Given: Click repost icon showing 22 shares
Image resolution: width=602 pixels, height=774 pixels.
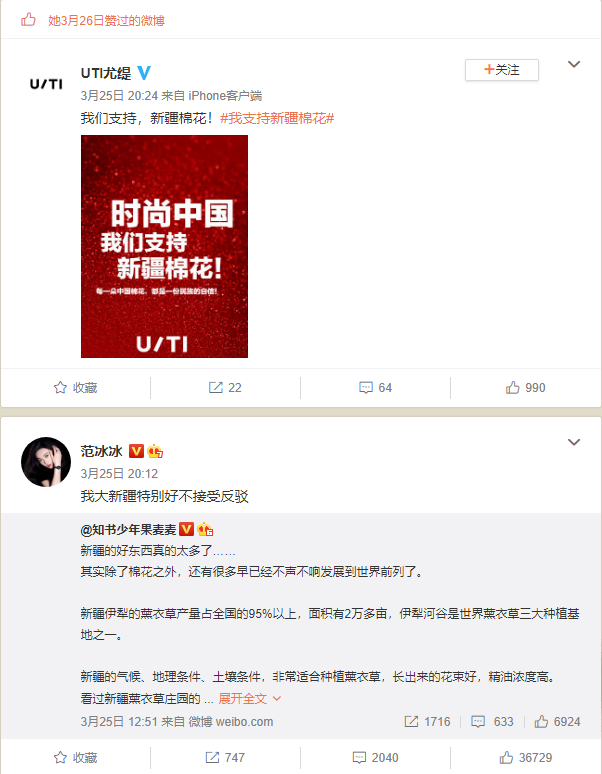Looking at the screenshot, I should (x=216, y=387).
